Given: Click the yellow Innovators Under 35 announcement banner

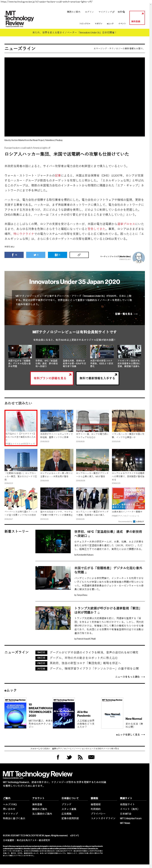Looking at the screenshot, I should tap(75, 33).
